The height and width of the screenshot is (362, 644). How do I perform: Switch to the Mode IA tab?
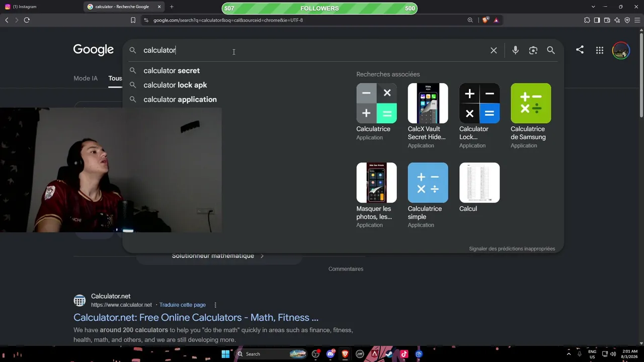86,78
